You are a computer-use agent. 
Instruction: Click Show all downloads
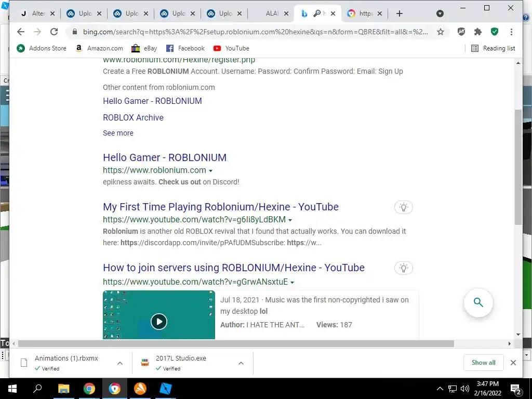[483, 363]
